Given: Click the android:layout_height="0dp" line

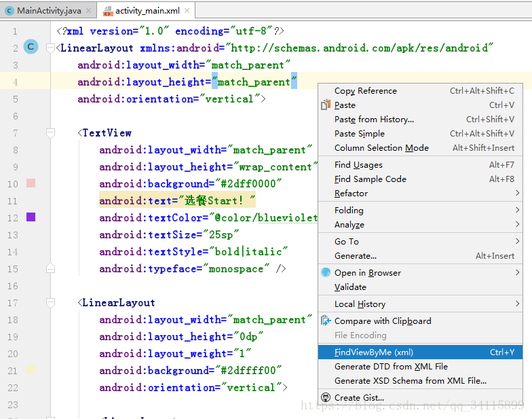Looking at the screenshot, I should 181,337.
